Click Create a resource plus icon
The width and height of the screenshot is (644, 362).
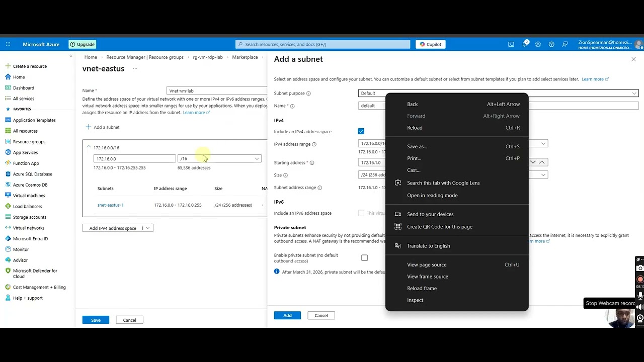(x=8, y=66)
